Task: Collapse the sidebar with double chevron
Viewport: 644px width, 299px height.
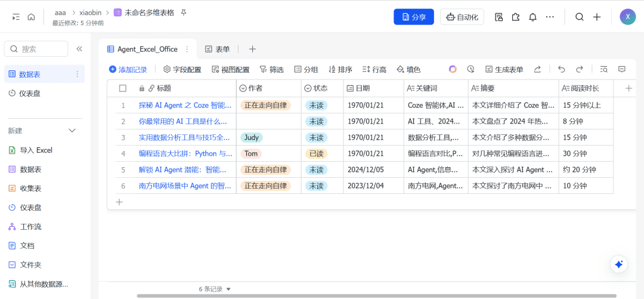Action: 80,49
